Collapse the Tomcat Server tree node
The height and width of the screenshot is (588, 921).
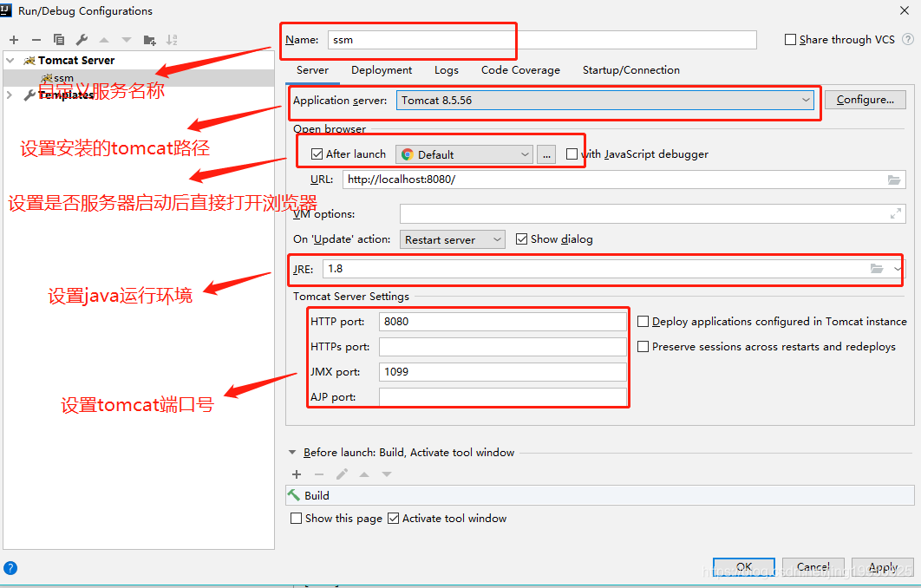(10, 61)
